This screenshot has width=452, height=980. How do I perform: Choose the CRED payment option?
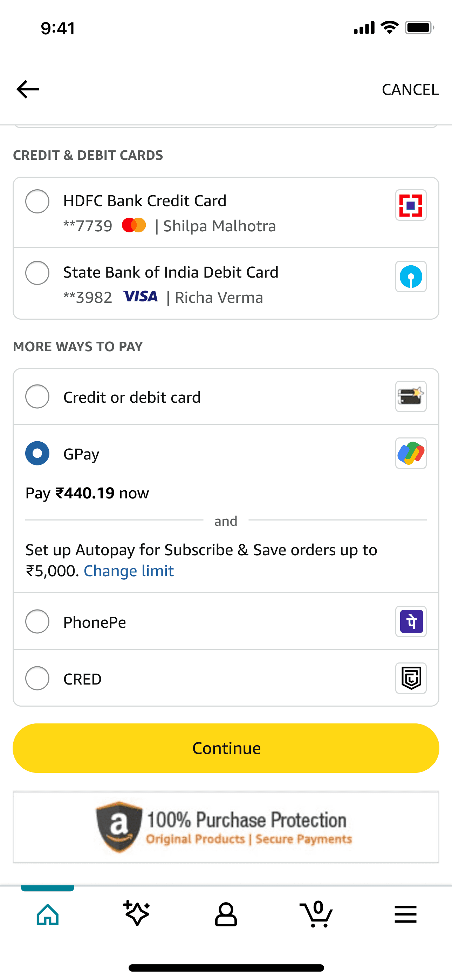click(226, 678)
